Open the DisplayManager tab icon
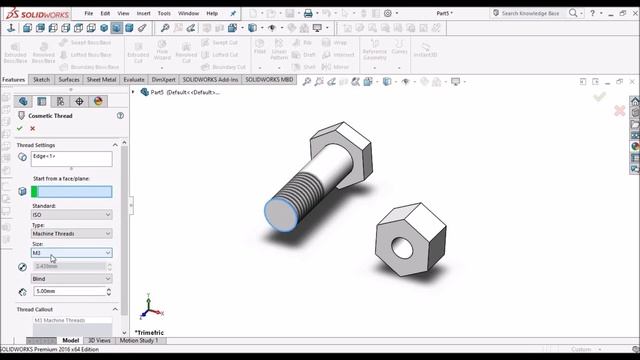 [98, 101]
